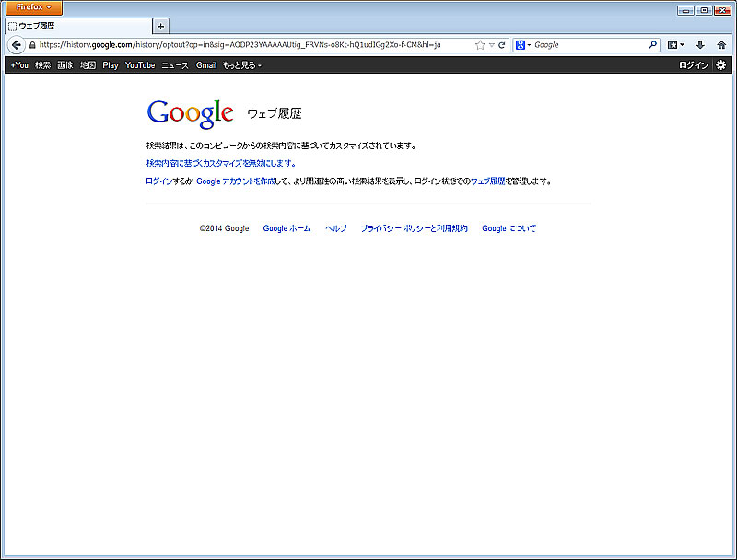Open the privacy policy and terms footer link
The width and height of the screenshot is (737, 560).
click(414, 228)
